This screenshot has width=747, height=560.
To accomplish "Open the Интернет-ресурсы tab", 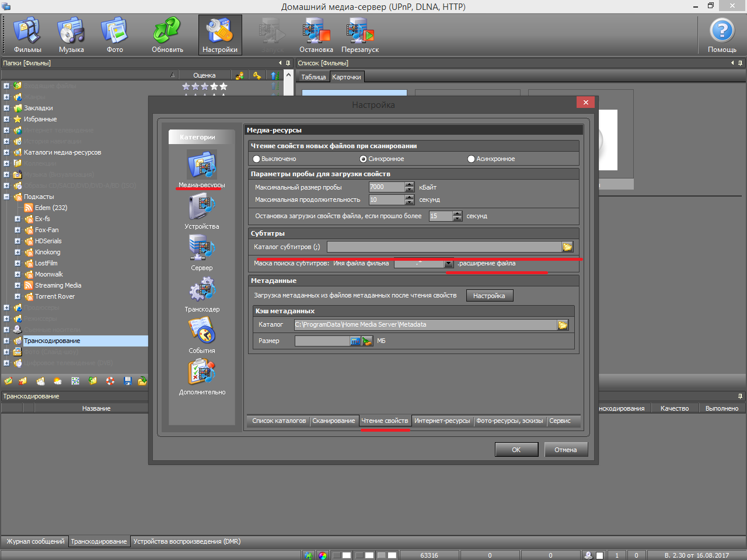I will coord(442,421).
